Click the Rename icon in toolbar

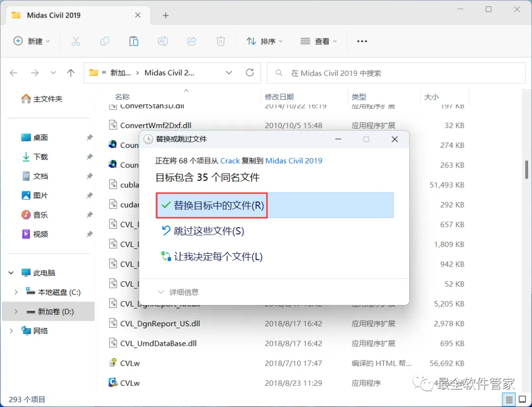pyautogui.click(x=163, y=41)
